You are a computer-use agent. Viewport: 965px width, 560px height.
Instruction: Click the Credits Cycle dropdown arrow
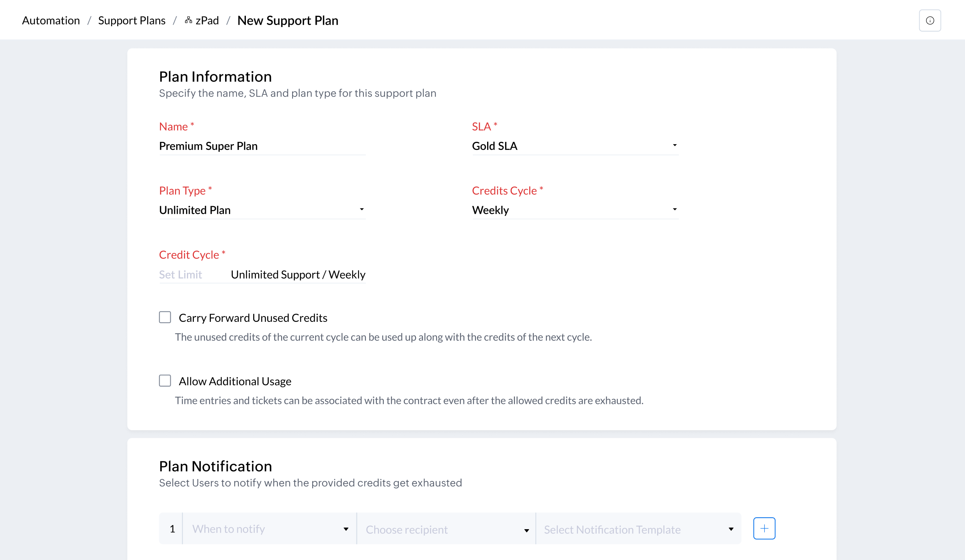[674, 209]
